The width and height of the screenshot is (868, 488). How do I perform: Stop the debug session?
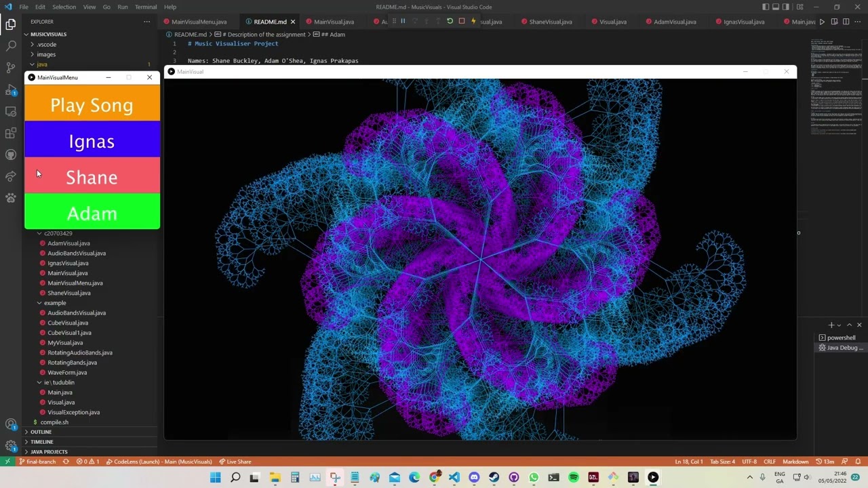pyautogui.click(x=462, y=21)
